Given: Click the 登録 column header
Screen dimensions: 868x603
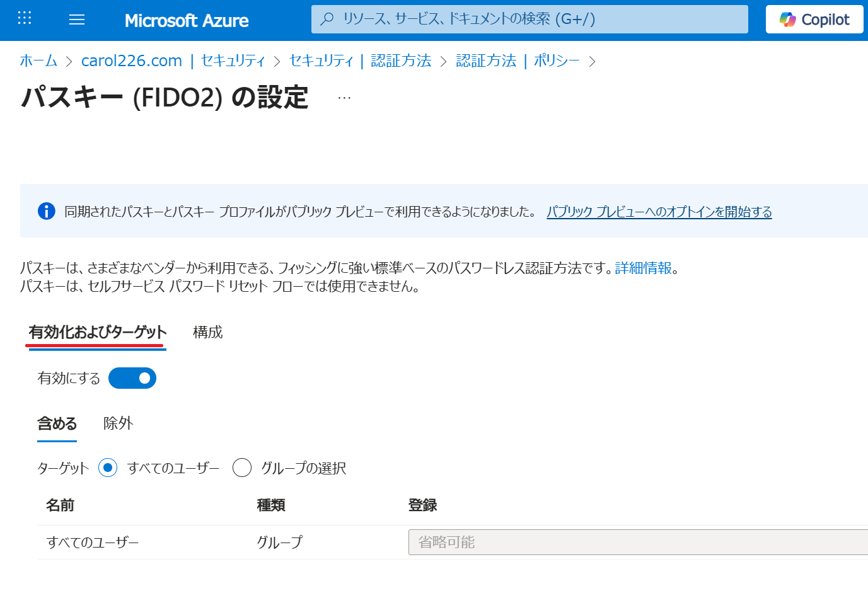Looking at the screenshot, I should (422, 505).
